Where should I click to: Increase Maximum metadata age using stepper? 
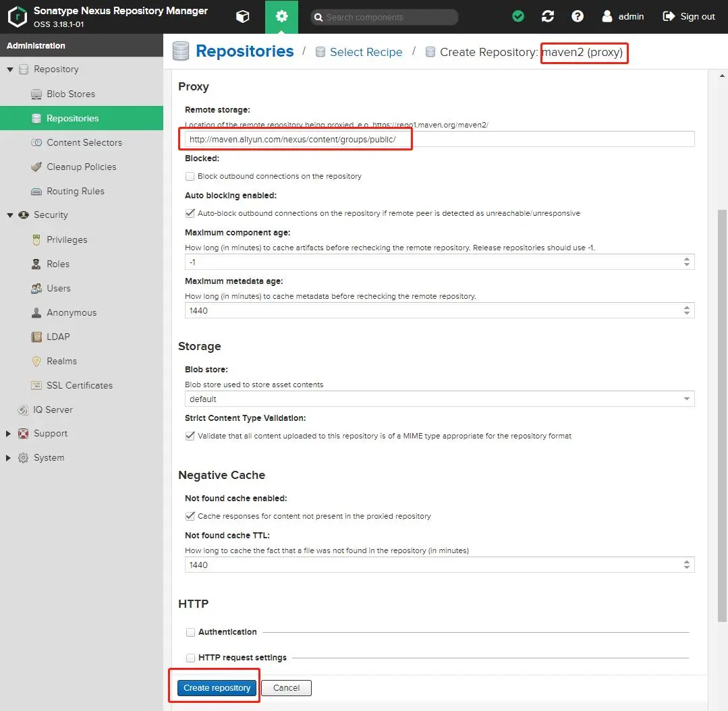click(686, 307)
